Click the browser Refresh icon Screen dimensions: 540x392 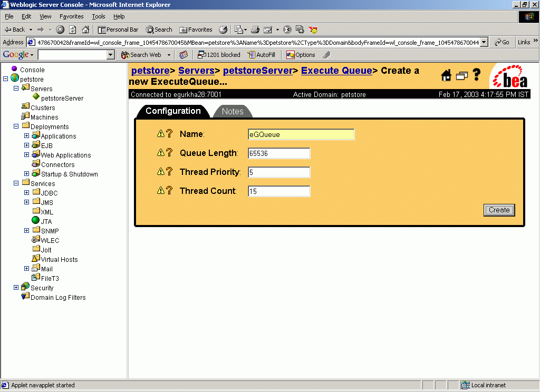72,30
